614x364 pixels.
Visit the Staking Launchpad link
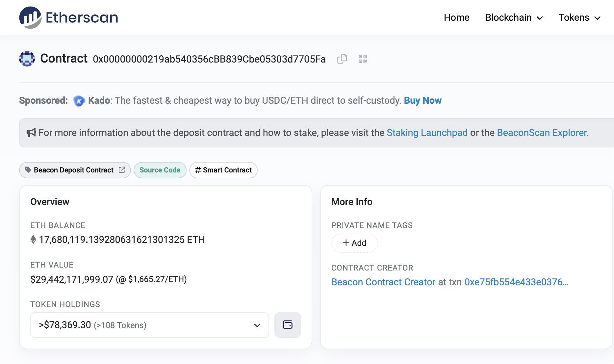(x=427, y=133)
